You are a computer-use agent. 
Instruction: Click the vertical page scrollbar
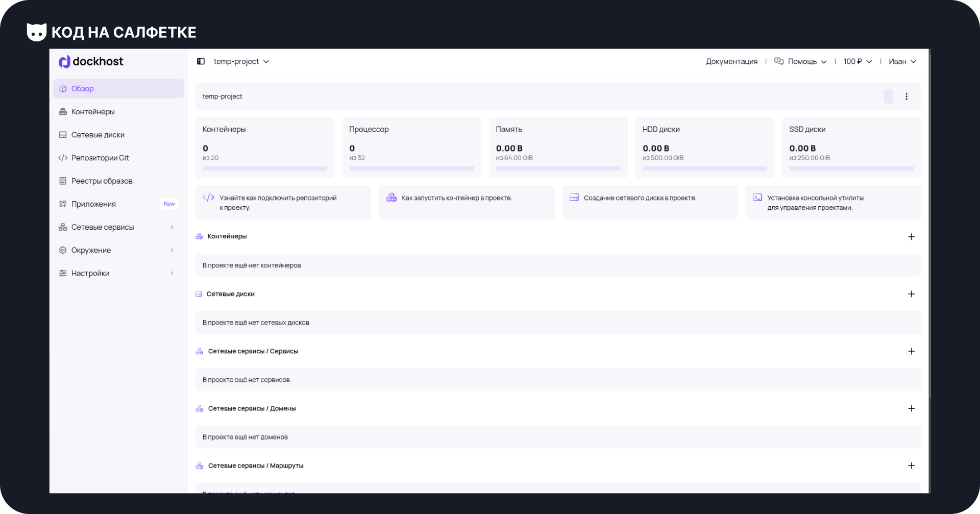tap(929, 225)
